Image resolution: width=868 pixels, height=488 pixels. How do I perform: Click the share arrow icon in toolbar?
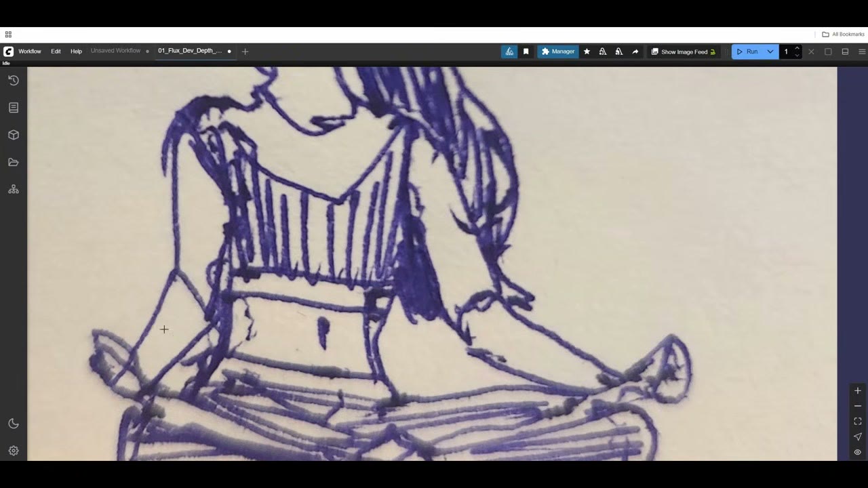(x=635, y=52)
